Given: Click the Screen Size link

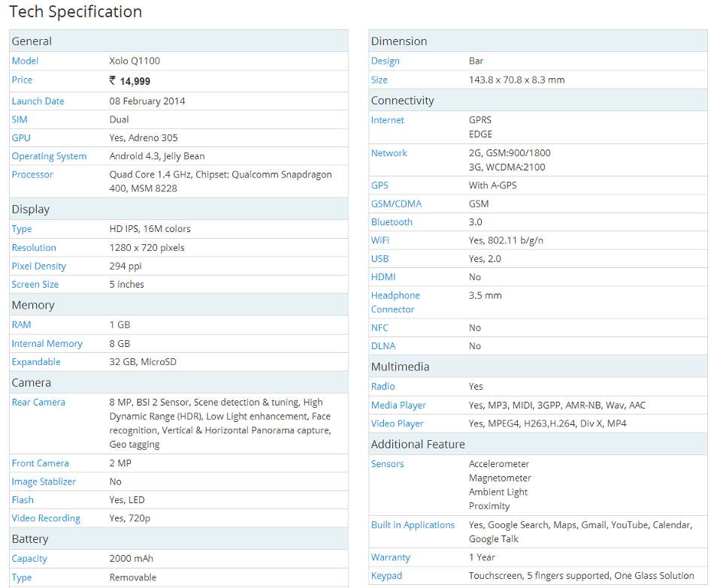Looking at the screenshot, I should [x=35, y=285].
